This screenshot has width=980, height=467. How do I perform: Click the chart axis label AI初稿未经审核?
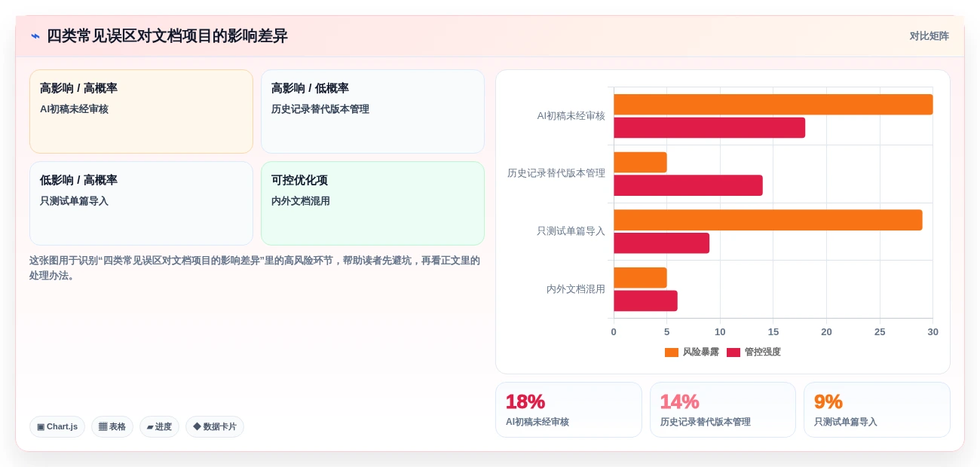571,116
